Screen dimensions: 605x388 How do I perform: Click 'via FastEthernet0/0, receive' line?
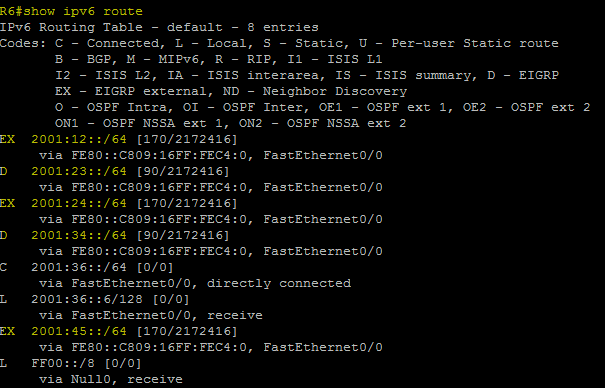click(151, 315)
